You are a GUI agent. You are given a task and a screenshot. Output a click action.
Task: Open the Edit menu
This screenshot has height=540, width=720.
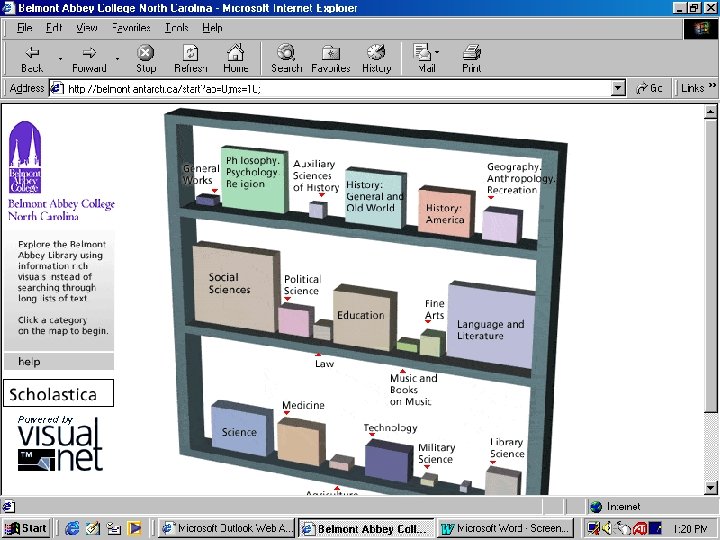click(54, 28)
